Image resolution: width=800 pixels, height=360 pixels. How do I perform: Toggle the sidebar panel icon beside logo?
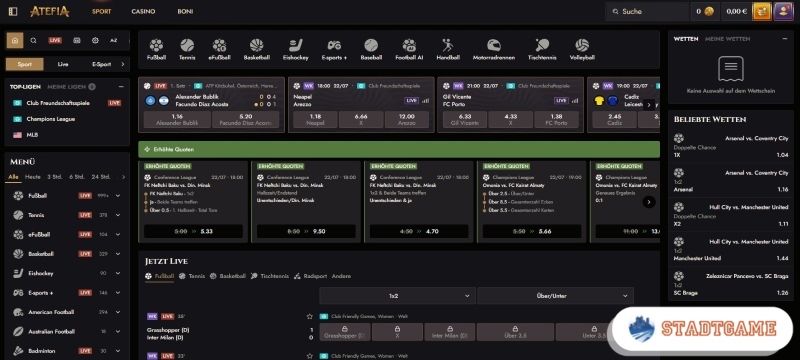[13, 11]
